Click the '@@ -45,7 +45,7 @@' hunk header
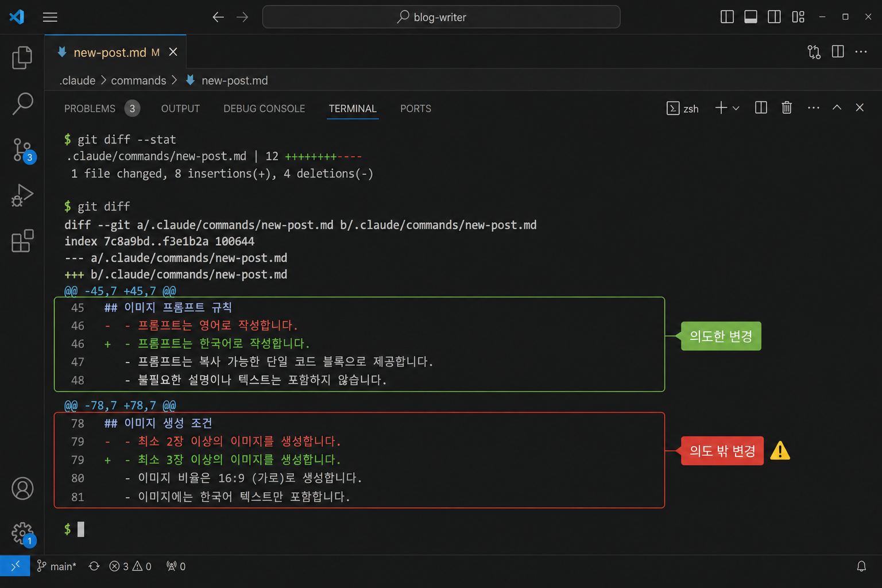This screenshot has width=882, height=588. 120,291
